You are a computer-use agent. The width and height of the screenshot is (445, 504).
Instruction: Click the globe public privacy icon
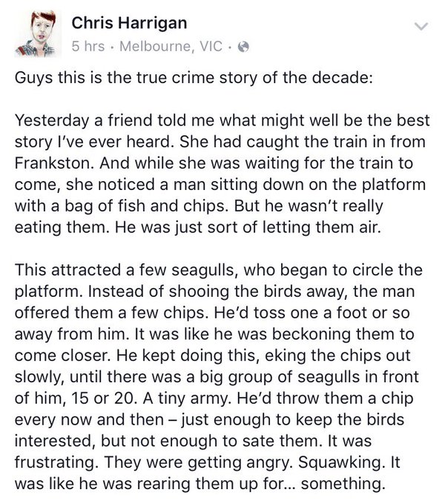pyautogui.click(x=243, y=48)
